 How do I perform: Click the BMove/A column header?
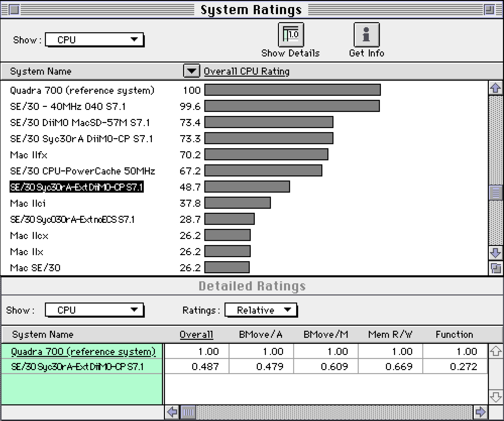click(261, 335)
